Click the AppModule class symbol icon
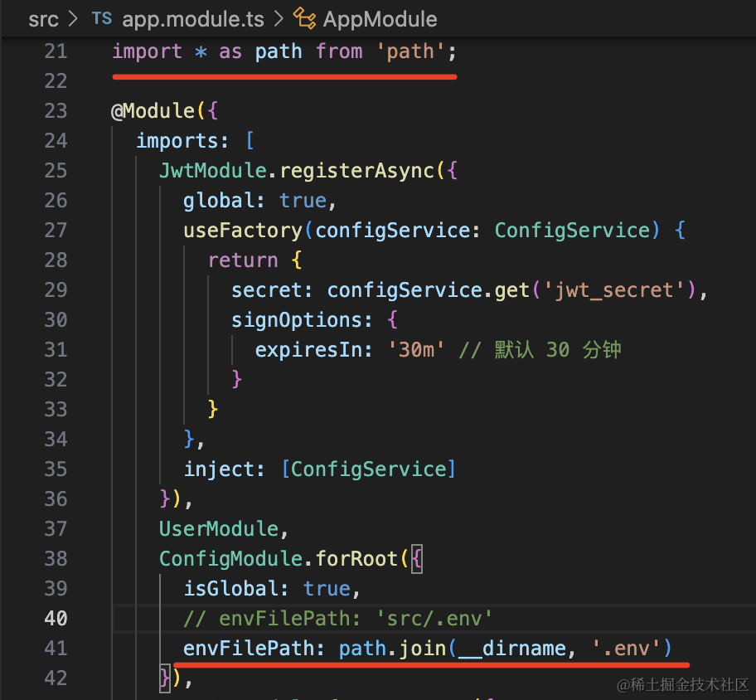Screen dimensions: 756x700 pyautogui.click(x=304, y=18)
